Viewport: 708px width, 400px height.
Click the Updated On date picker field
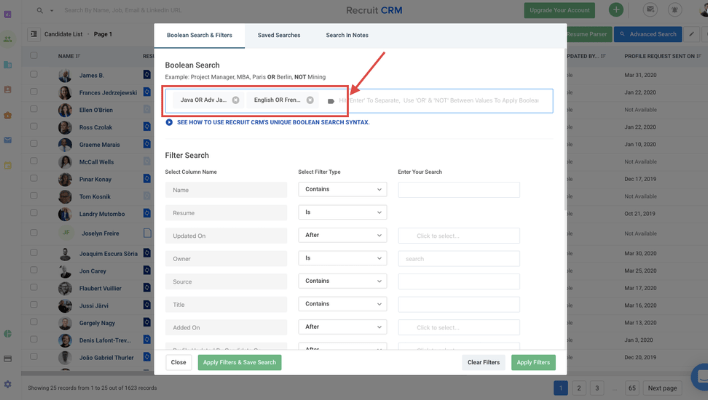(x=459, y=236)
